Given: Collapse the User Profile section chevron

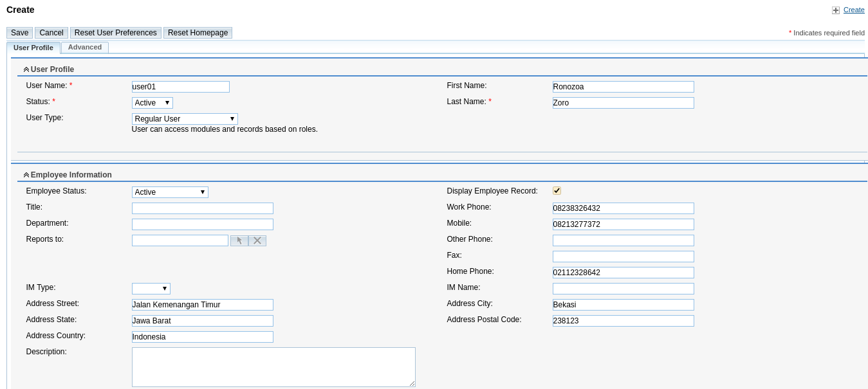Looking at the screenshot, I should pos(26,69).
